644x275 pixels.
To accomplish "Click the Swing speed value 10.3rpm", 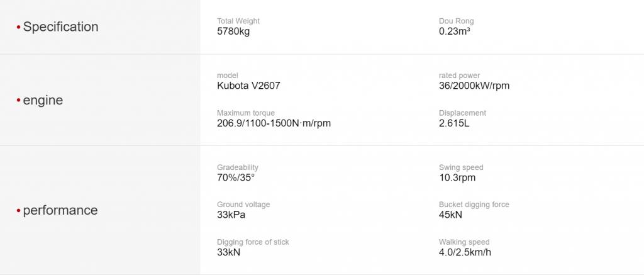I will point(457,177).
